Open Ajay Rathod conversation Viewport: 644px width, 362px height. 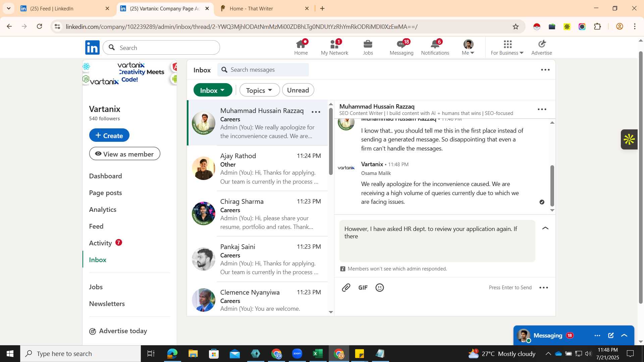tap(257, 168)
